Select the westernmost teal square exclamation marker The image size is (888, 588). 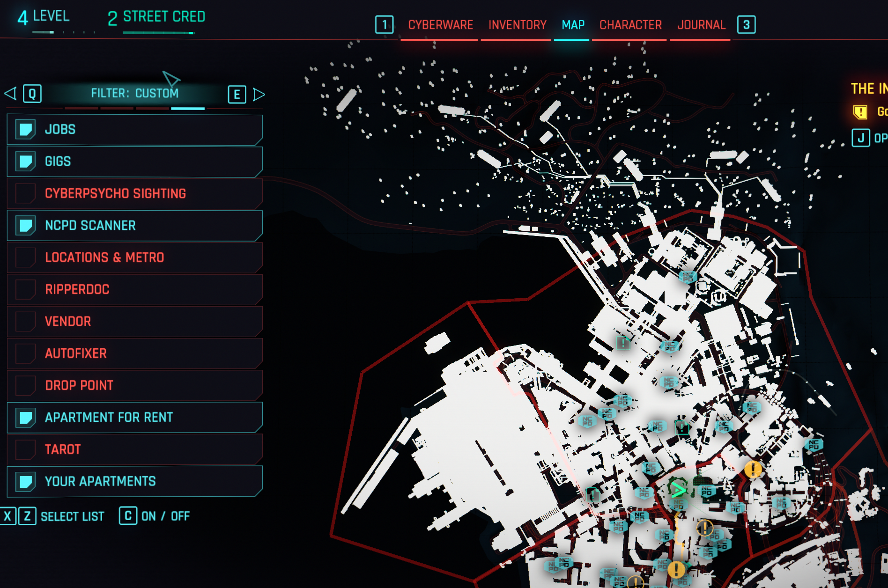click(x=593, y=494)
